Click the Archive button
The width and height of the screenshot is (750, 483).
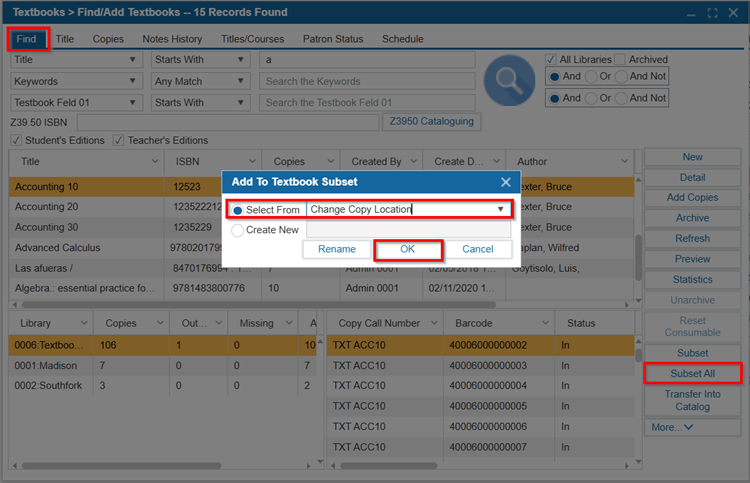[x=692, y=218]
